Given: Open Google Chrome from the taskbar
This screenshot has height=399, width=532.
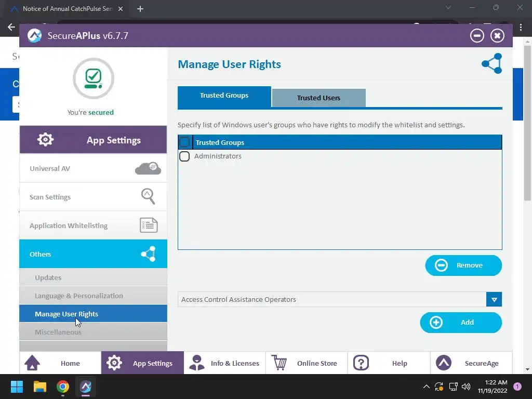Looking at the screenshot, I should point(63,387).
